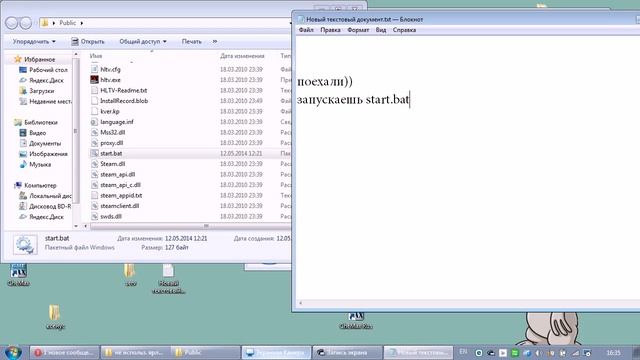Image resolution: width=640 pixels, height=360 pixels.
Task: Click the kver.kp file icon
Action: tap(94, 111)
